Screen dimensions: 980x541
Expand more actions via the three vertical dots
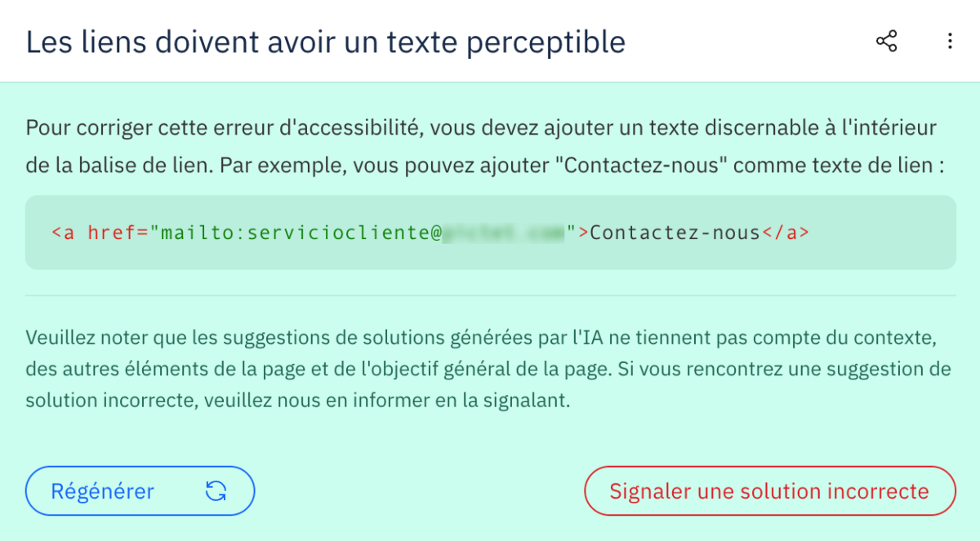(x=950, y=42)
